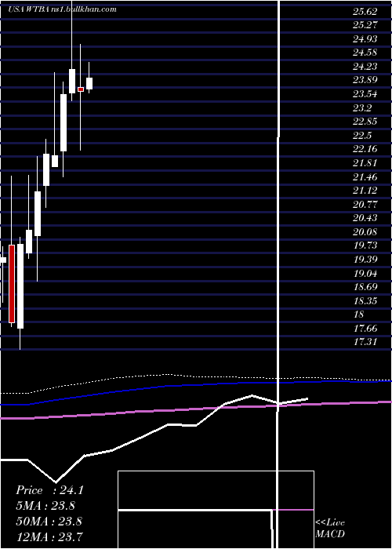Click the 17.66 price axis label
Image resolution: width=392 pixels, height=549 pixels.
pos(365,329)
